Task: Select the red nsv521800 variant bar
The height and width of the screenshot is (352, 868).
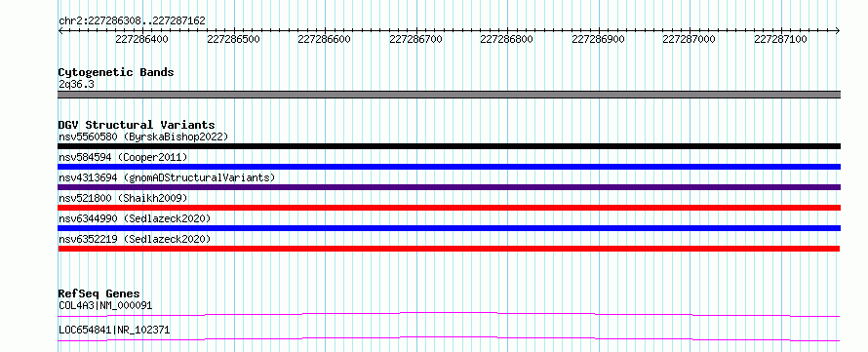Action: (450, 208)
